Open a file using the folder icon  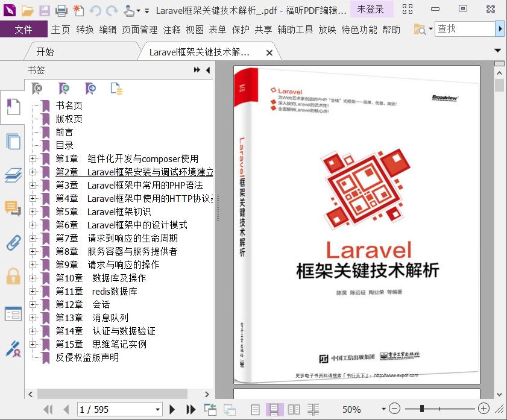click(x=28, y=11)
